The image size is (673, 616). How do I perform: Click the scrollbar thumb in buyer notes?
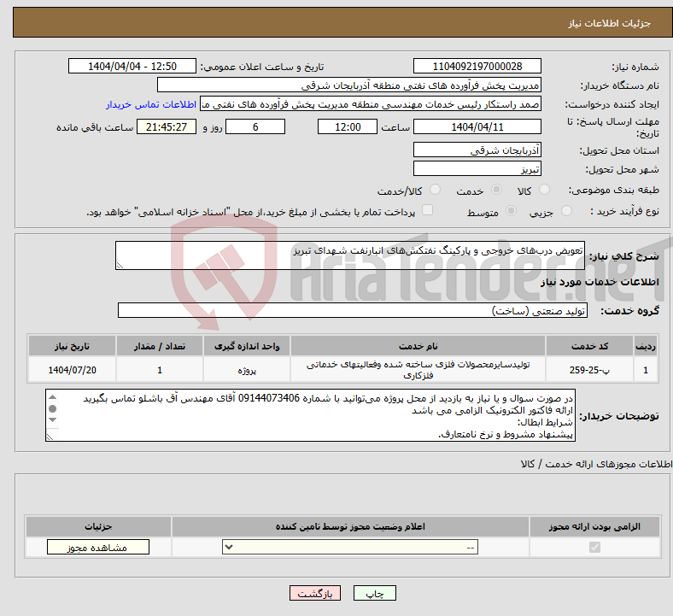point(52,408)
